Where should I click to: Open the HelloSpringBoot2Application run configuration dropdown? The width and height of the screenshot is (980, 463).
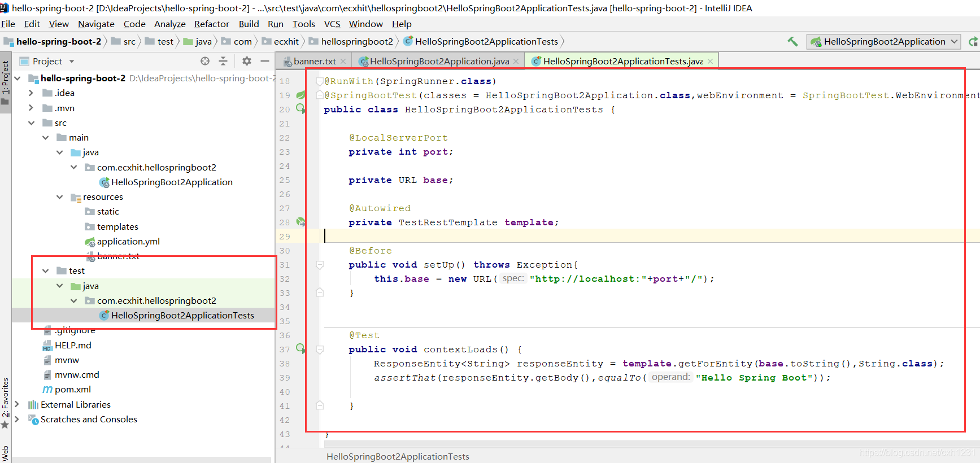point(883,41)
